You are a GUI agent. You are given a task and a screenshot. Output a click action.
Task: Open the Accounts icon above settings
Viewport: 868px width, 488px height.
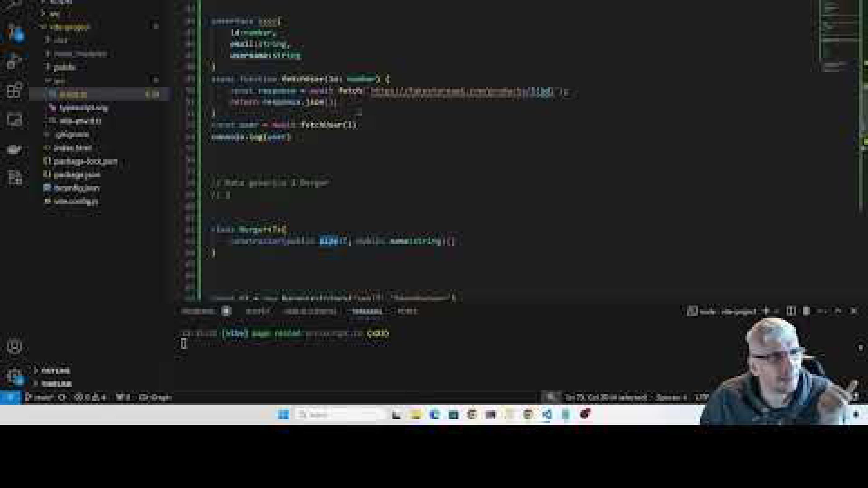tap(14, 347)
